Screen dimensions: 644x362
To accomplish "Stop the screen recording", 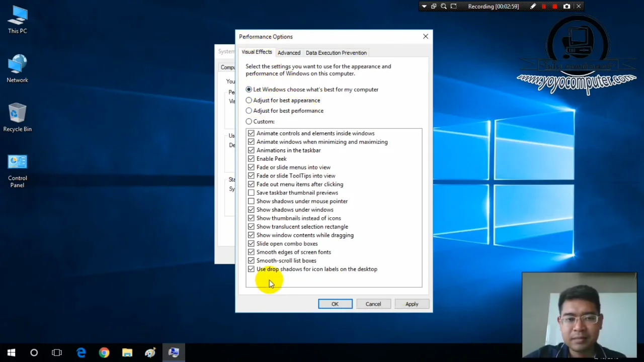I will [x=554, y=6].
